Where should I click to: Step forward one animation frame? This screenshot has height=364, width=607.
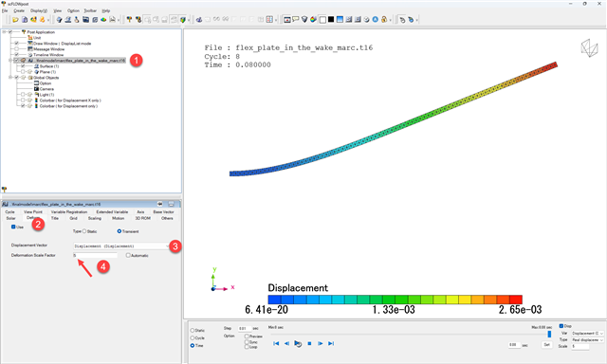[x=321, y=343]
